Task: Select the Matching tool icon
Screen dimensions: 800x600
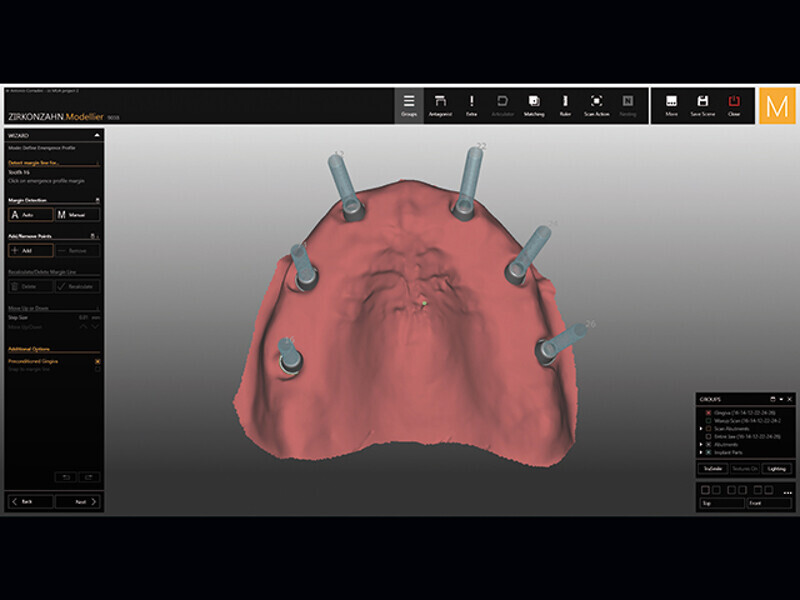Action: [534, 105]
